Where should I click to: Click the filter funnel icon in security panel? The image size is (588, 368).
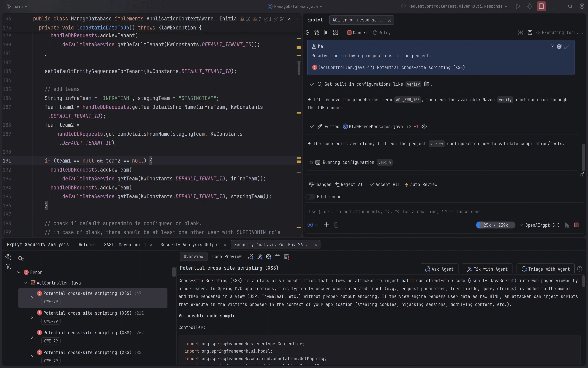tap(8, 267)
